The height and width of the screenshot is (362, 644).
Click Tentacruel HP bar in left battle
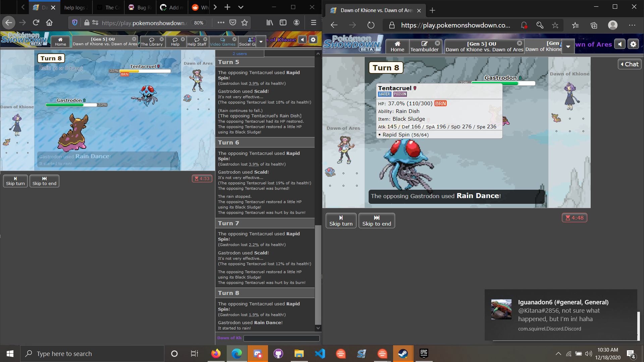click(145, 71)
